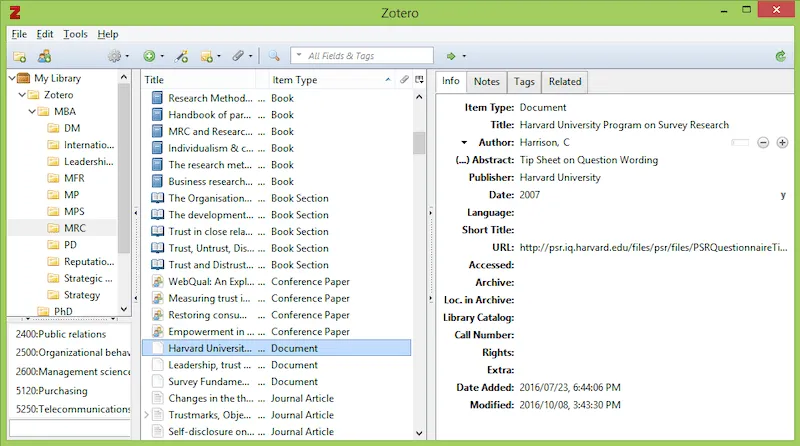This screenshot has height=446, width=800.
Task: Open the File menu
Action: [19, 34]
